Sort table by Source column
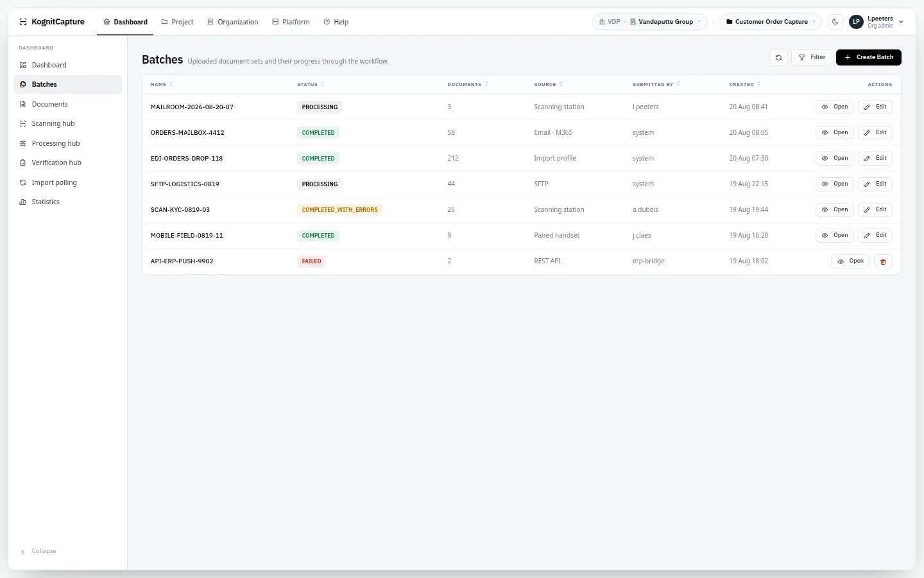This screenshot has height=578, width=924. click(x=548, y=84)
